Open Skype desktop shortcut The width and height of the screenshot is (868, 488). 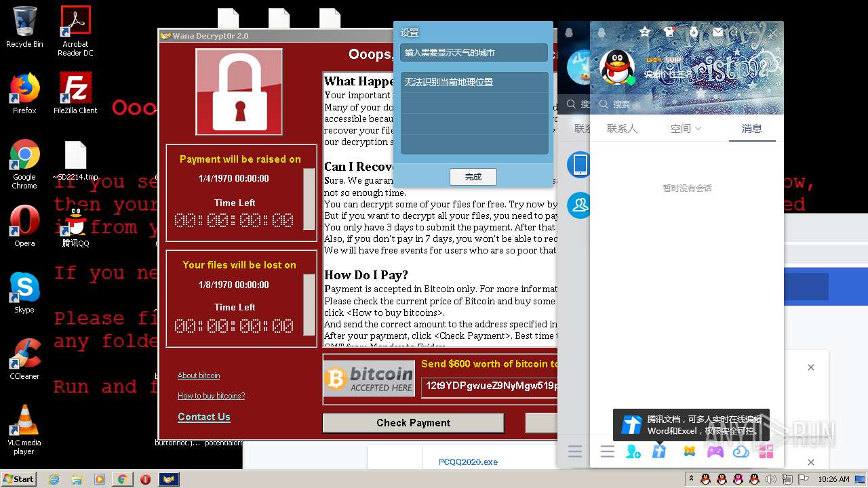(24, 293)
